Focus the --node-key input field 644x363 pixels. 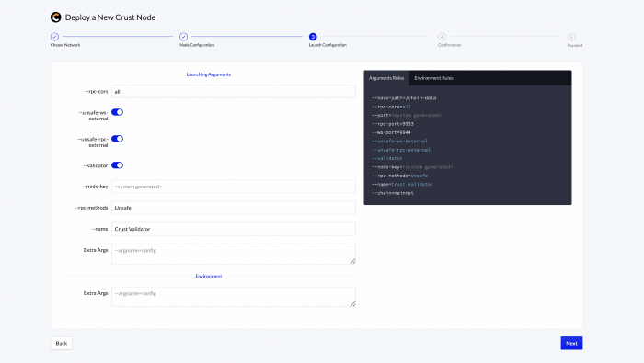[x=234, y=187]
